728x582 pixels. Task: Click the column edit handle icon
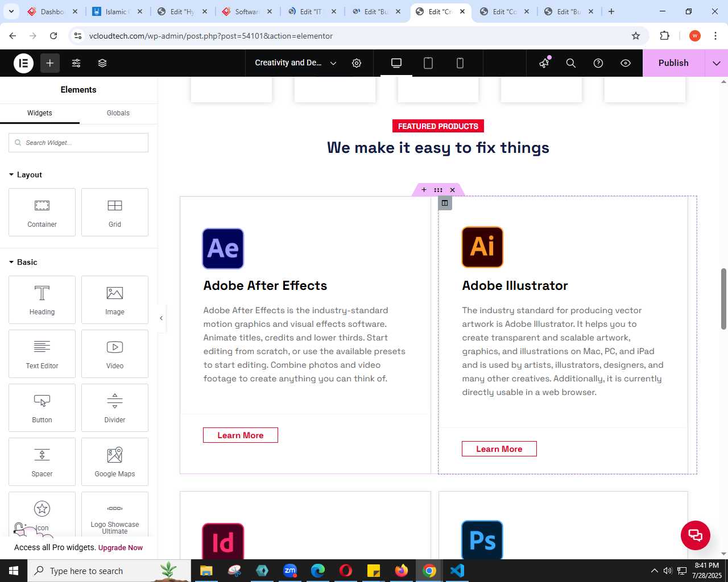point(445,203)
